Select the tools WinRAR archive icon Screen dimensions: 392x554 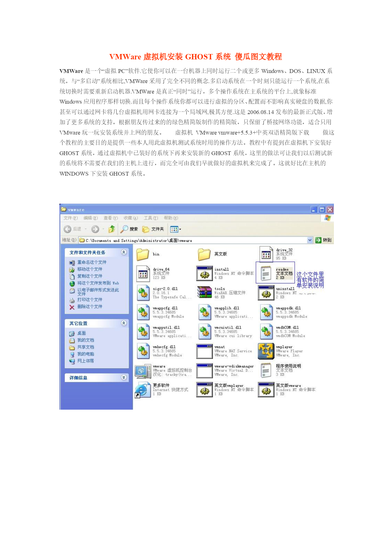point(204,292)
